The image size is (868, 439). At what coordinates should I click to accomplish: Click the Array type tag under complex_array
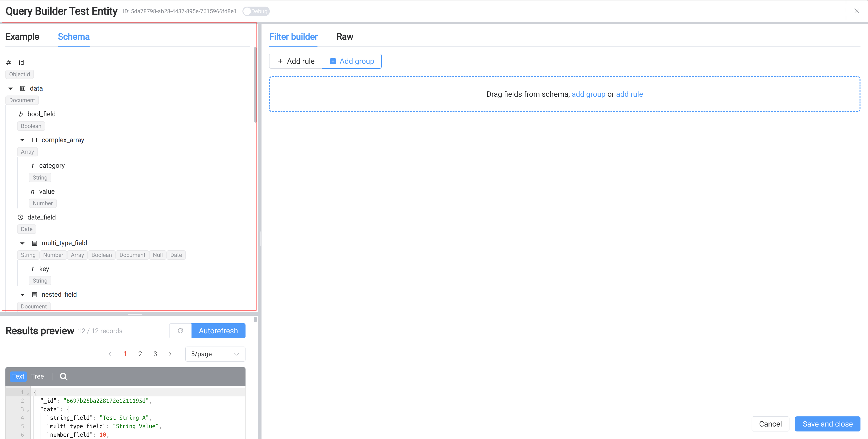pos(27,152)
